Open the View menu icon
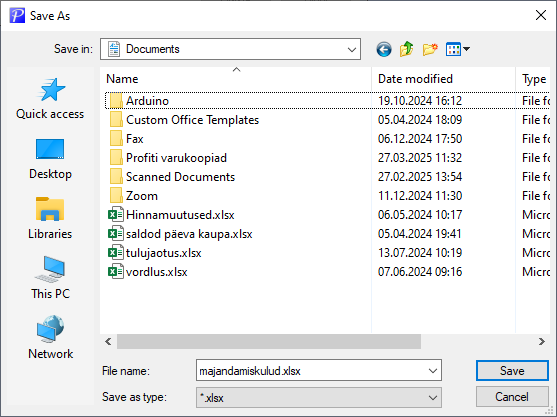The width and height of the screenshot is (557, 417). (x=458, y=49)
